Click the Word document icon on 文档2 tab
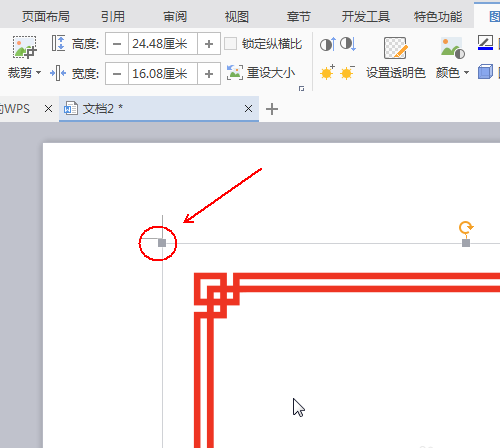The width and height of the screenshot is (500, 448). click(x=71, y=109)
